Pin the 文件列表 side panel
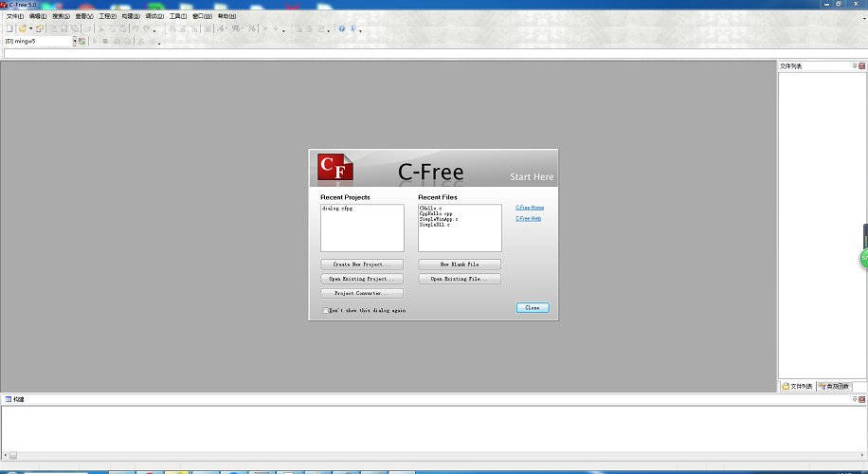 (x=854, y=66)
